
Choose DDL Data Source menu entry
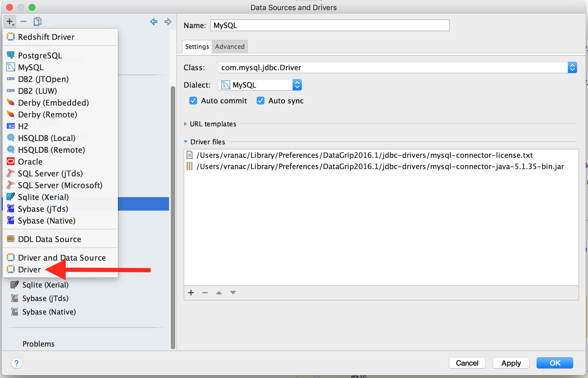(60, 239)
